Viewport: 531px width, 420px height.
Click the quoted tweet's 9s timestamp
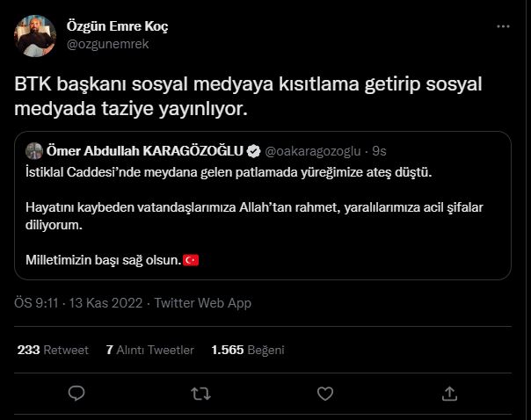pos(379,149)
